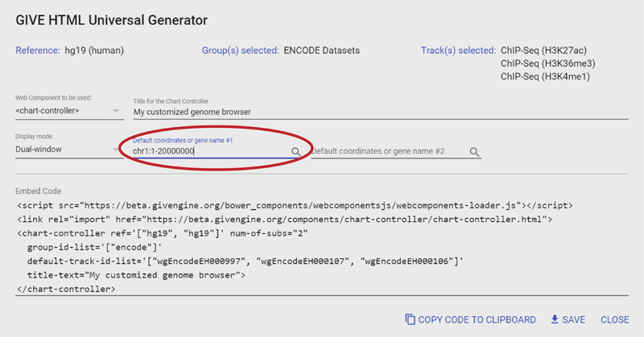This screenshot has width=644, height=337.
Task: Click 'Display mode:' label
Action: click(x=35, y=136)
